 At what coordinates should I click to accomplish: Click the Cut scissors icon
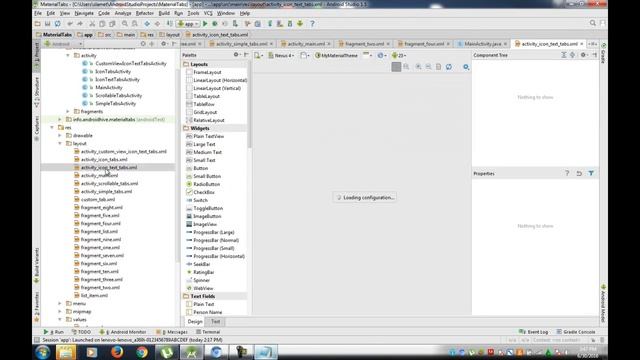[x=92, y=24]
